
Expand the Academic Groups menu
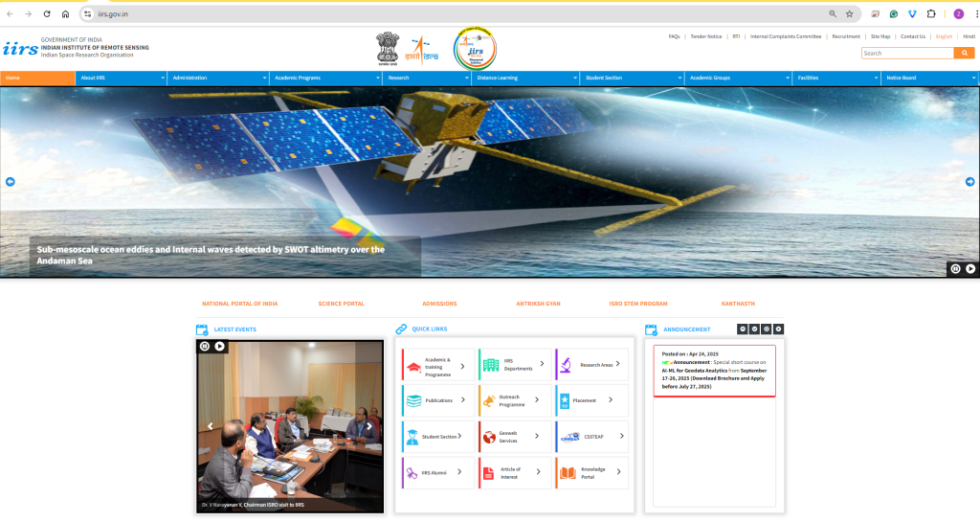point(739,79)
